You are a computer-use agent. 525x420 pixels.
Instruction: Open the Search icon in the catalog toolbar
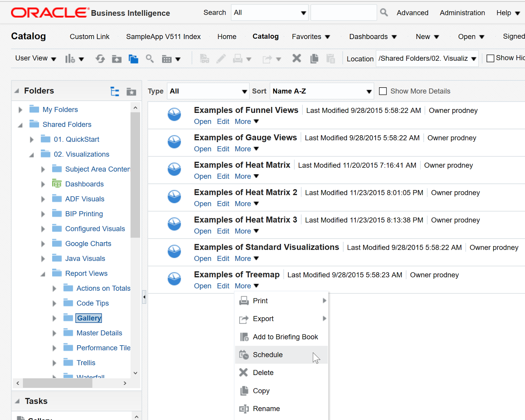click(x=150, y=58)
